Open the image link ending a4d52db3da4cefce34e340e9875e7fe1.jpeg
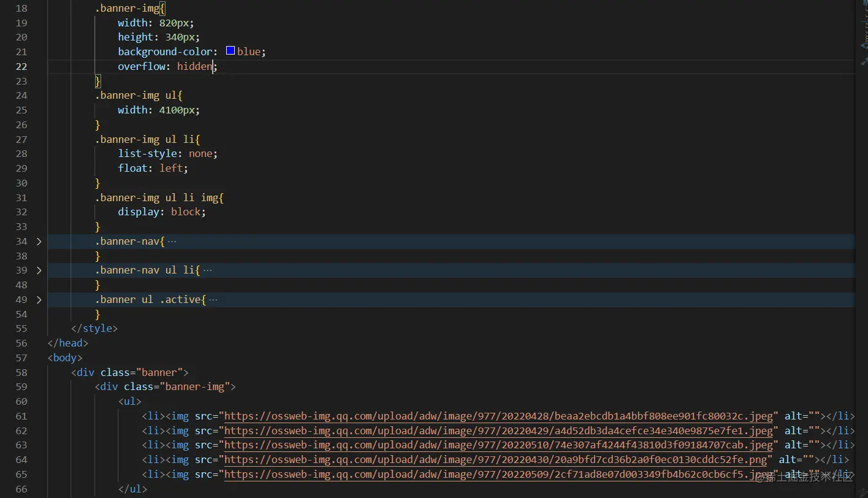This screenshot has height=498, width=868. tap(499, 431)
